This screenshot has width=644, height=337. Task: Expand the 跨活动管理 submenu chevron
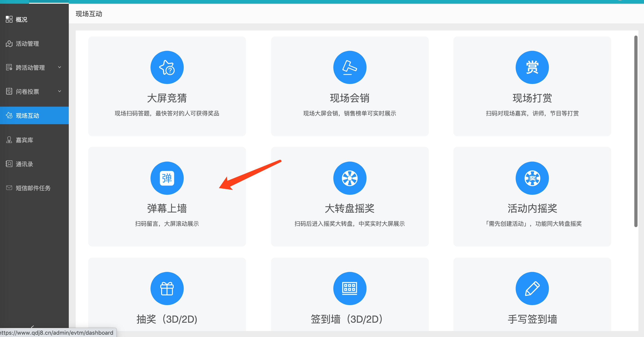coord(60,67)
